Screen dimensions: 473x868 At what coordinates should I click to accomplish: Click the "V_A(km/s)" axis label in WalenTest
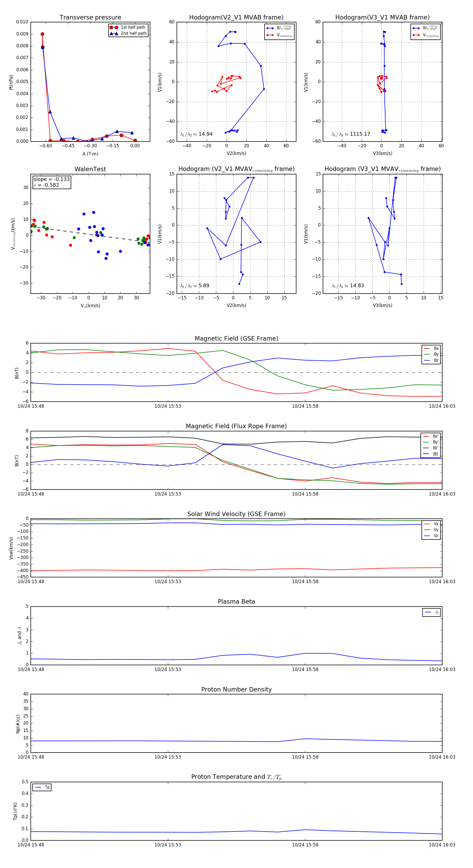(x=90, y=306)
